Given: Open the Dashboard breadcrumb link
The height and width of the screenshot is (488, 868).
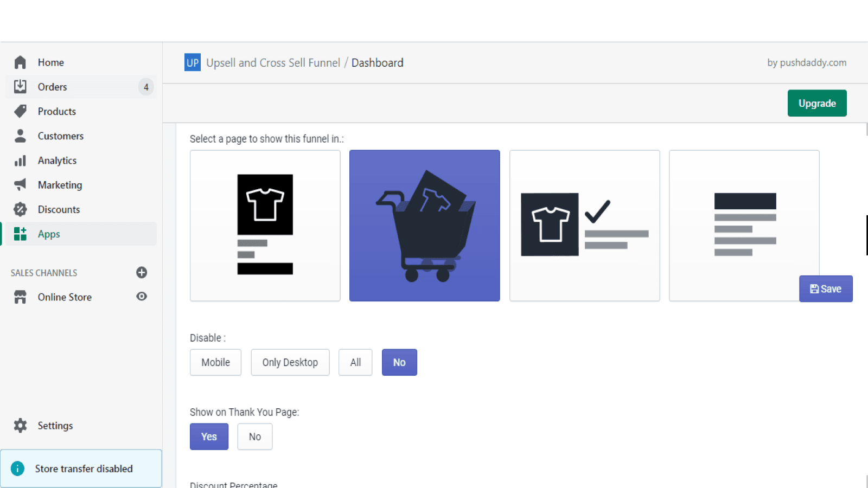Looking at the screenshot, I should (x=377, y=62).
